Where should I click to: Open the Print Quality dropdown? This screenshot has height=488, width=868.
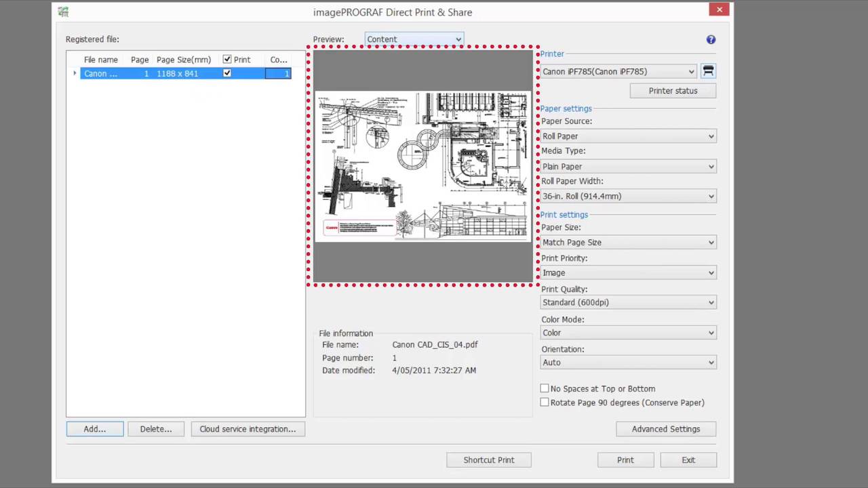[628, 302]
